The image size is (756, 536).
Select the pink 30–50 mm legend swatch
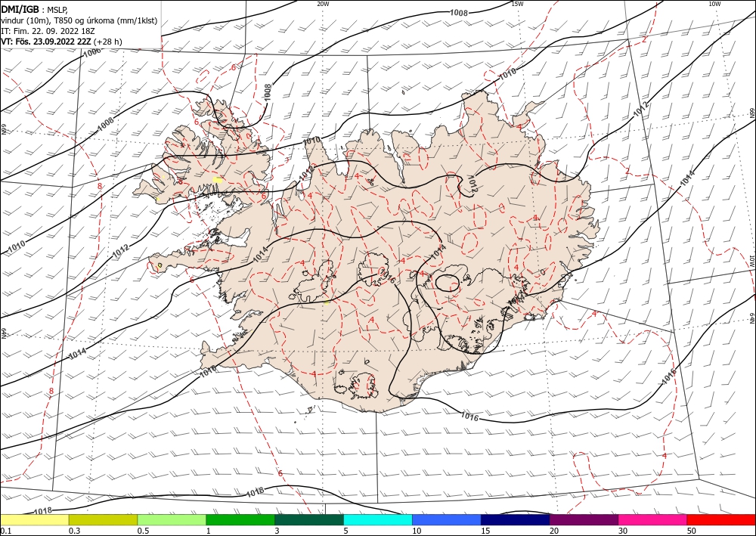652,520
